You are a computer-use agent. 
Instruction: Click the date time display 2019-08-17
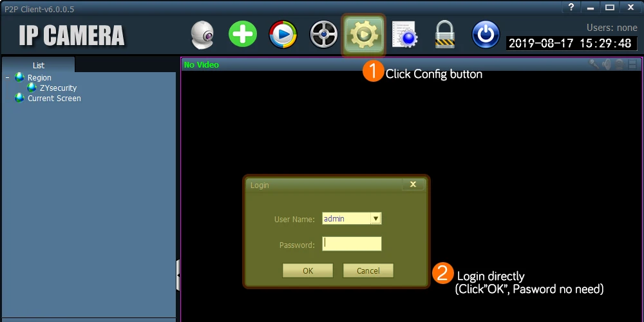571,43
